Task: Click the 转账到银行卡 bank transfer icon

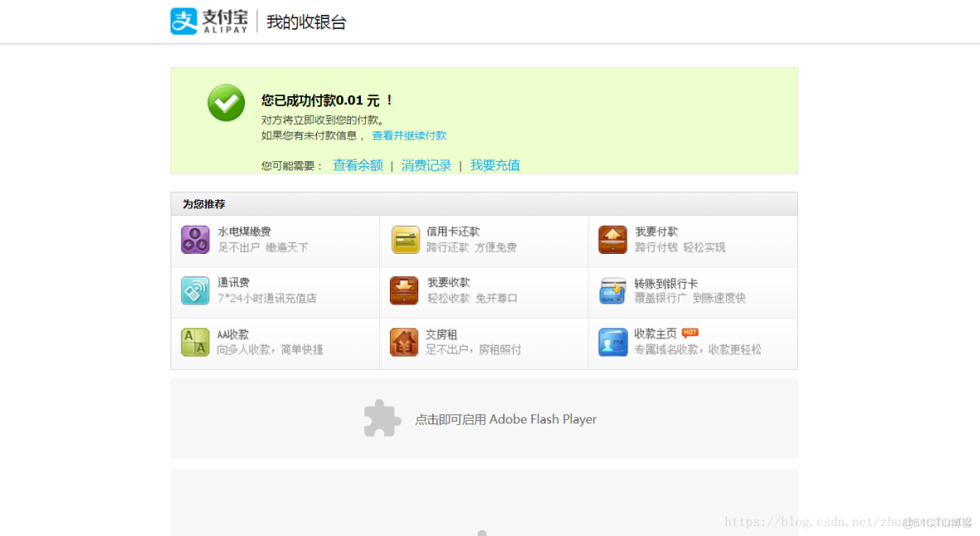Action: click(612, 291)
